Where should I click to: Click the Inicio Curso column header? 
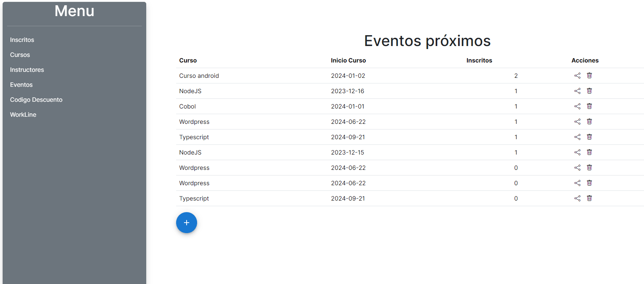click(x=348, y=60)
